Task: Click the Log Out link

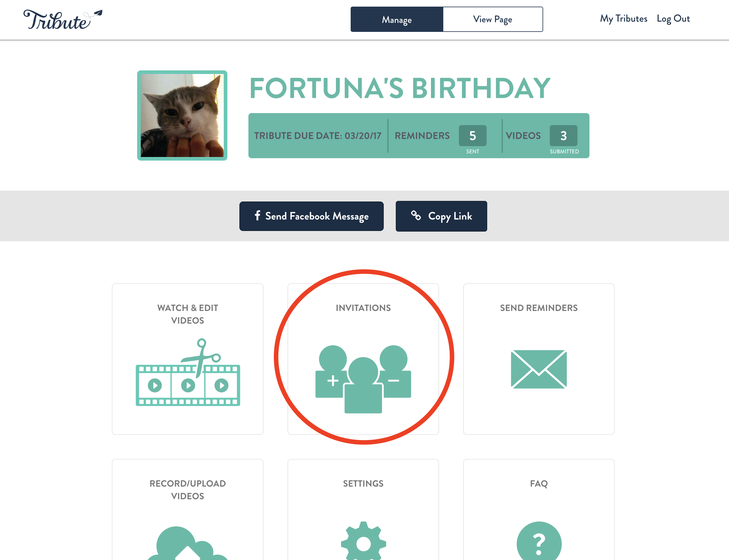Action: 673,19
